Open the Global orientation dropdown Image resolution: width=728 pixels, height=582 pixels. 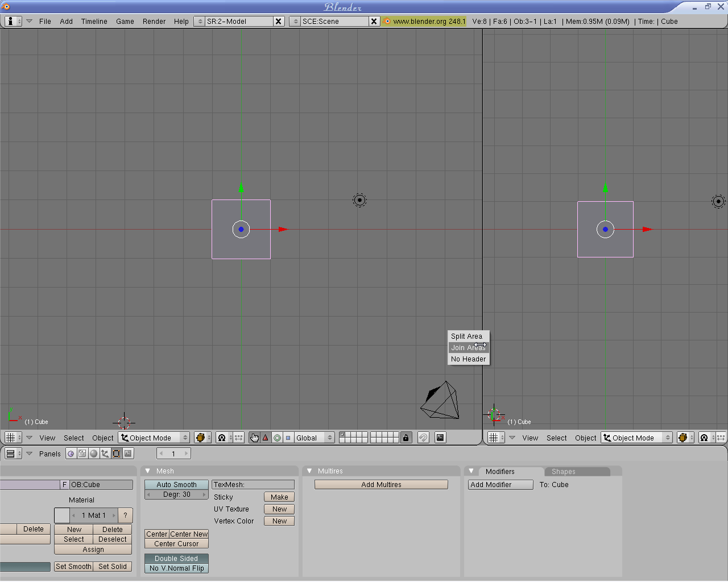[314, 438]
